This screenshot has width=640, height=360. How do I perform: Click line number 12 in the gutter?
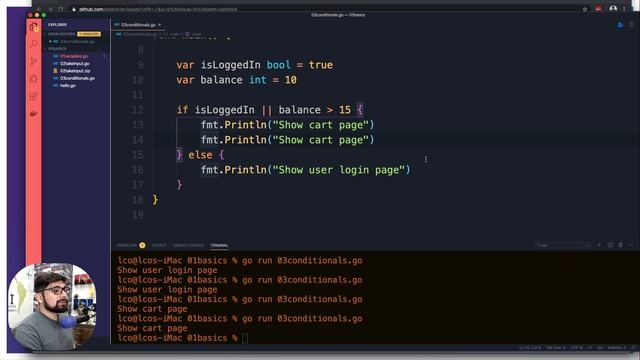click(x=138, y=110)
